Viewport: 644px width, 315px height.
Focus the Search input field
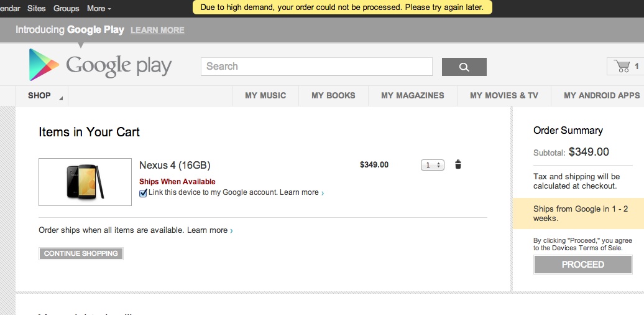tap(316, 67)
